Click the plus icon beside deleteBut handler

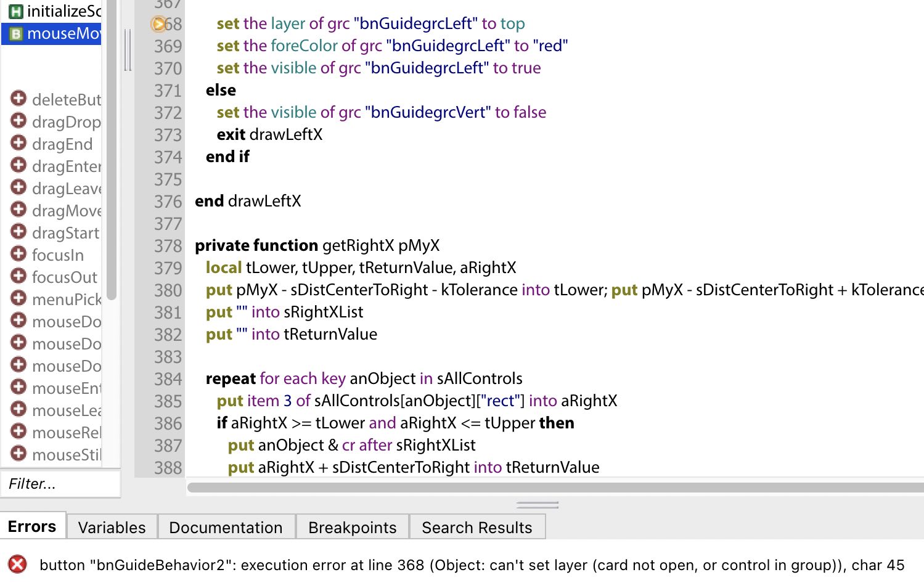coord(18,99)
